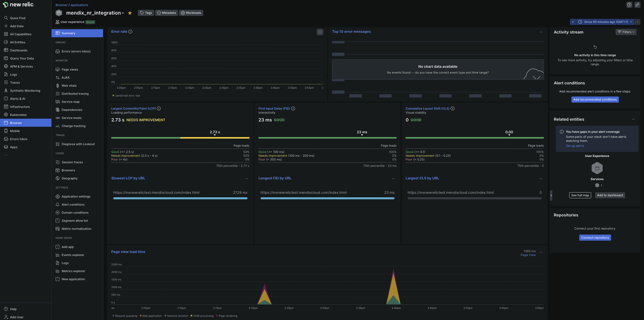Image resolution: width=644 pixels, height=320 pixels.
Task: Click the Add to dashboard button
Action: coord(610,195)
